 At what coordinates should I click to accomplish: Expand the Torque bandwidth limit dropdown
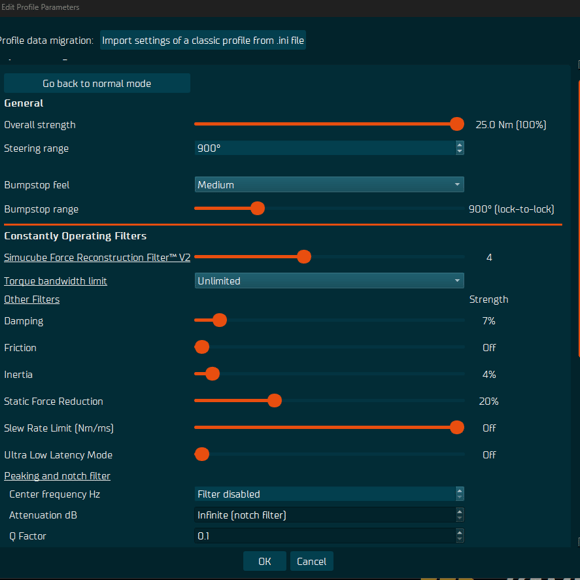(329, 281)
